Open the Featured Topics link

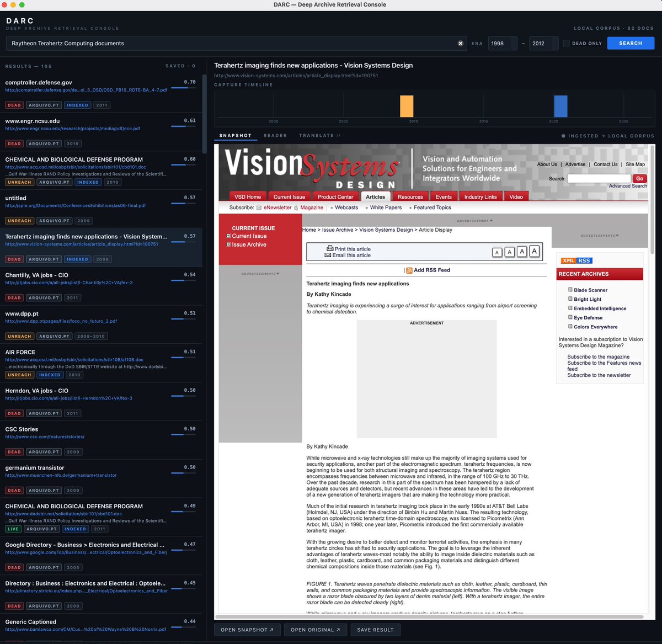pos(433,207)
